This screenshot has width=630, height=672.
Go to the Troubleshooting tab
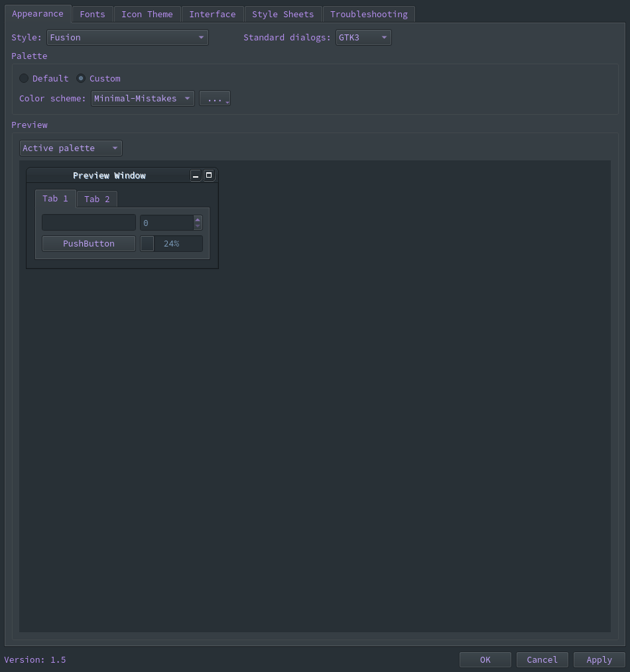coord(369,14)
